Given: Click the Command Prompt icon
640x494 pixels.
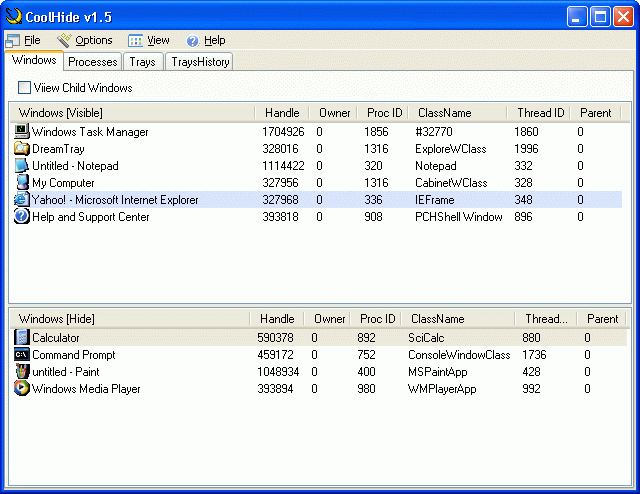Looking at the screenshot, I should point(22,354).
